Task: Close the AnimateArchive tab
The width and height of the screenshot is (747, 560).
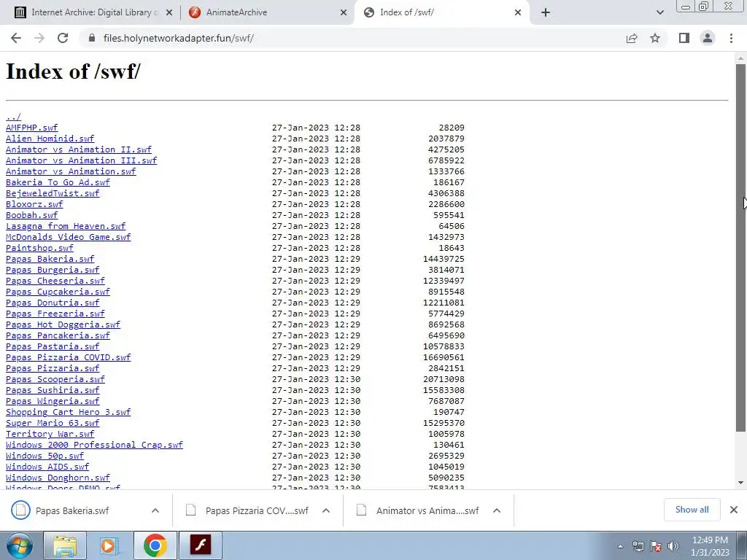Action: (x=344, y=12)
